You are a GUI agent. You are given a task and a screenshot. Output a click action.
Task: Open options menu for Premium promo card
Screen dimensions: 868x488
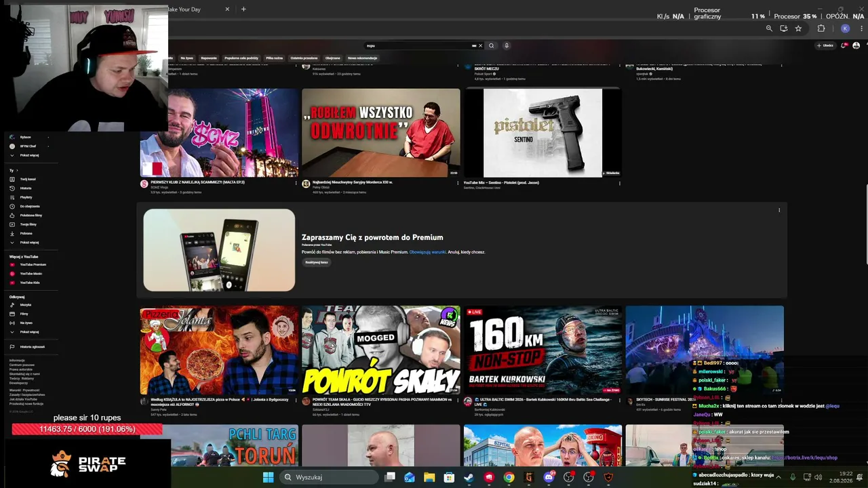779,210
